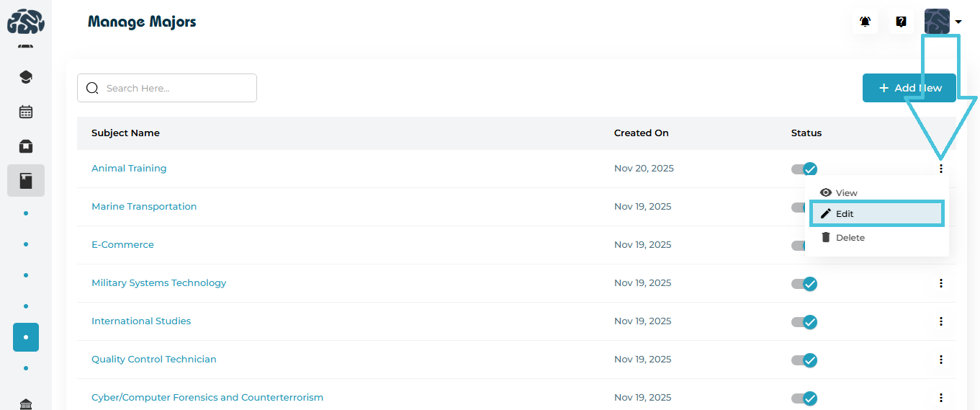Open the profile dropdown arrow

(958, 22)
